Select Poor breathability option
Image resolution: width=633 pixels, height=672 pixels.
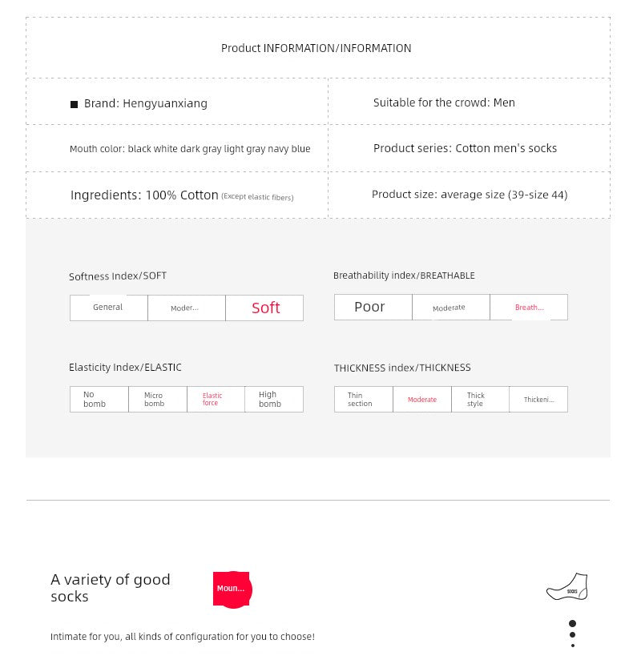click(x=370, y=307)
